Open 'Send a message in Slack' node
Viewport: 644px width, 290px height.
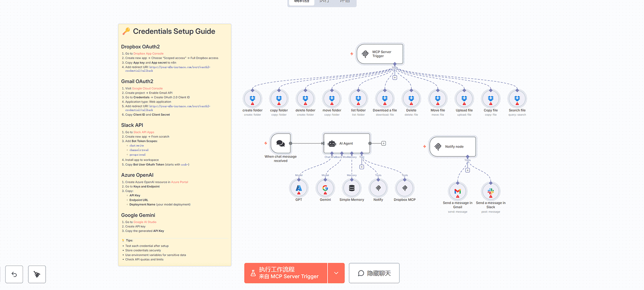pos(490,191)
